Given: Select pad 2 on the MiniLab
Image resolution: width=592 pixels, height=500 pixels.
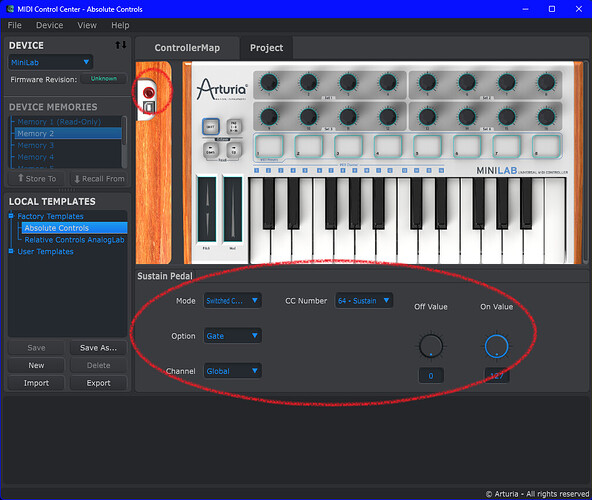Looking at the screenshot, I should tap(309, 146).
